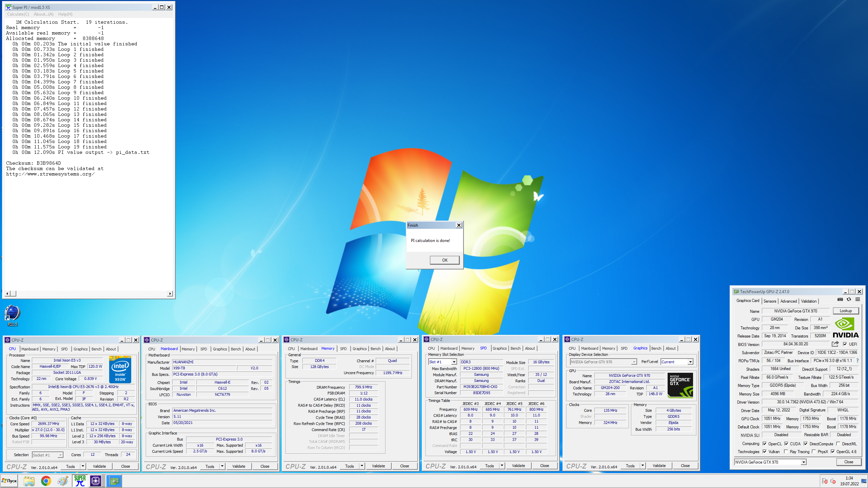
Task: Click Validate in the CPU-Z CPU window
Action: 99,466
